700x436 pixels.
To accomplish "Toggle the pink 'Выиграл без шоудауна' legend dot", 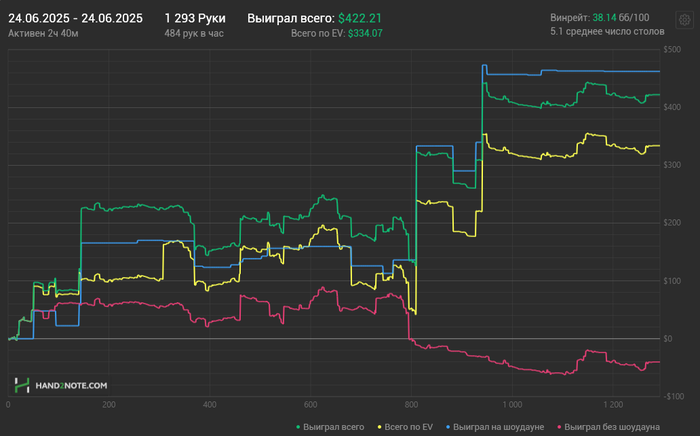I will pyautogui.click(x=559, y=428).
